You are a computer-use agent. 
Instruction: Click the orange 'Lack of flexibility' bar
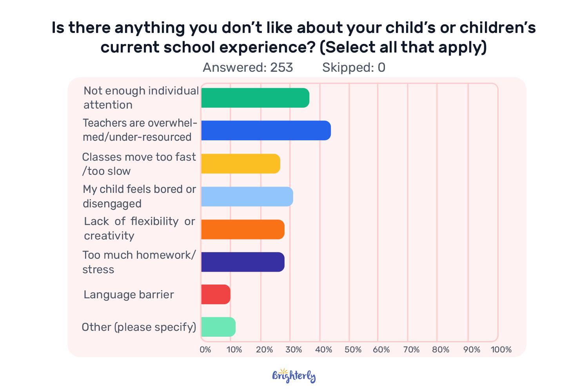coord(243,229)
